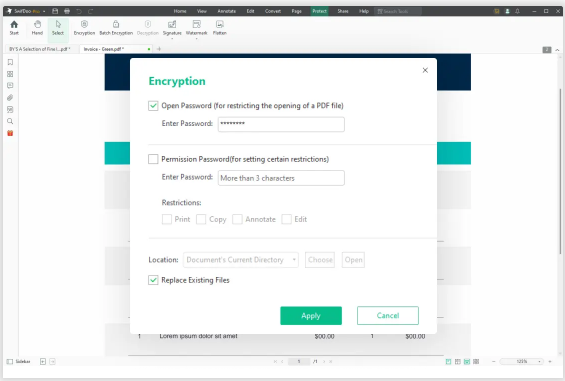Expand the SwifDoo application menu arrow
Image resolution: width=565 pixels, height=381 pixels.
(x=44, y=11)
